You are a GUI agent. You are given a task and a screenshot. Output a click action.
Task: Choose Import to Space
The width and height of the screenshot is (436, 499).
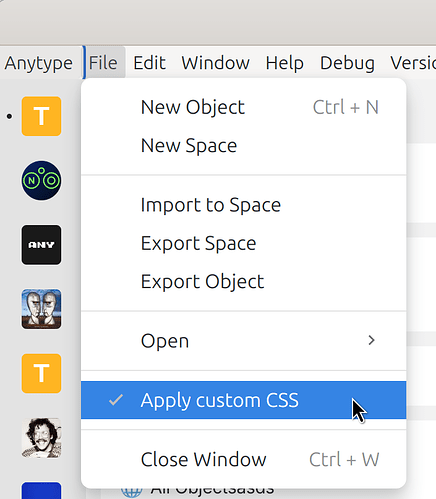click(243, 205)
